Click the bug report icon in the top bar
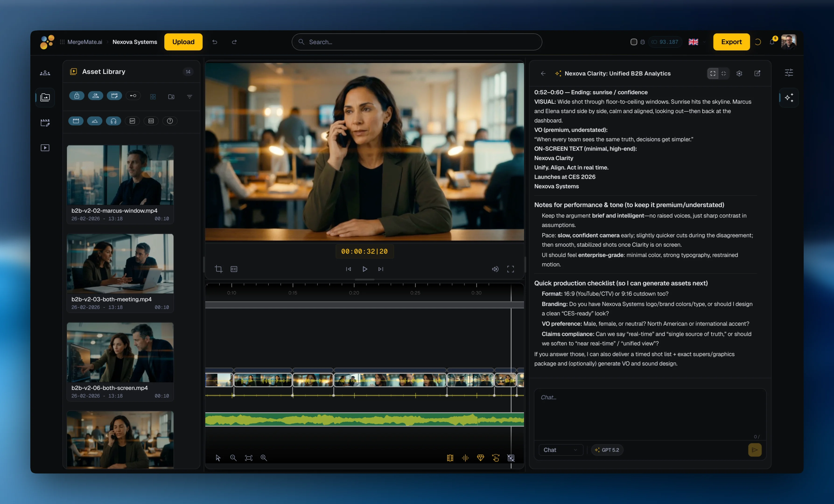Image resolution: width=834 pixels, height=504 pixels. (642, 42)
